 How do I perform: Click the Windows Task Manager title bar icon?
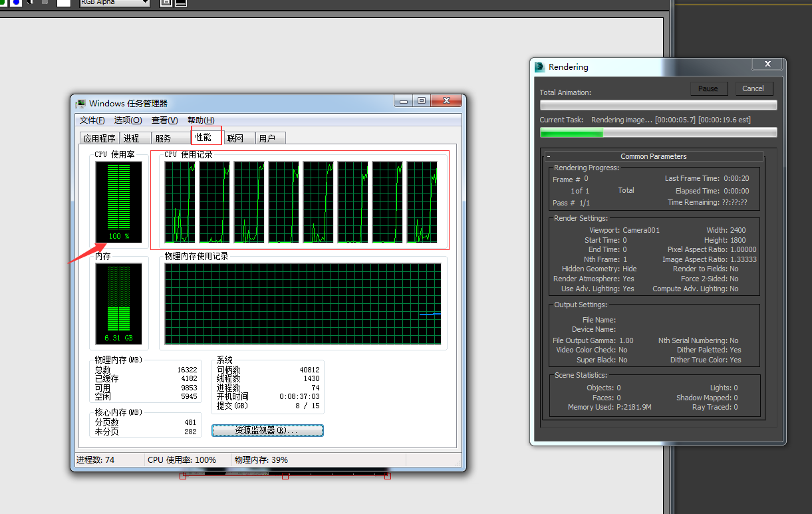[80, 104]
